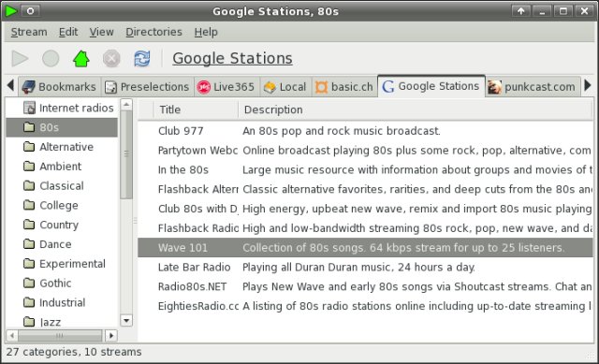Click horizontal scrollbar right arrow in category pane
This screenshot has height=364, width=599.
pos(111,336)
